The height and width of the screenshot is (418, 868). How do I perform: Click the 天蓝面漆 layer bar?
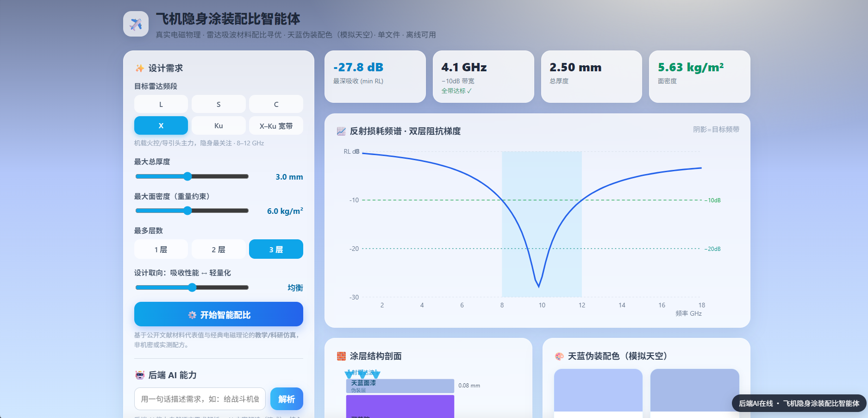pos(400,386)
